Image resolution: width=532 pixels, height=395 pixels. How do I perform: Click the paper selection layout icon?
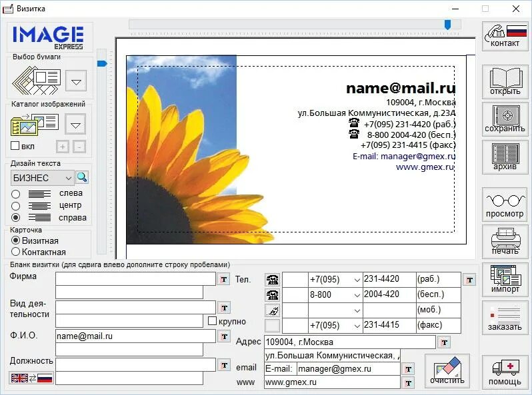point(36,81)
